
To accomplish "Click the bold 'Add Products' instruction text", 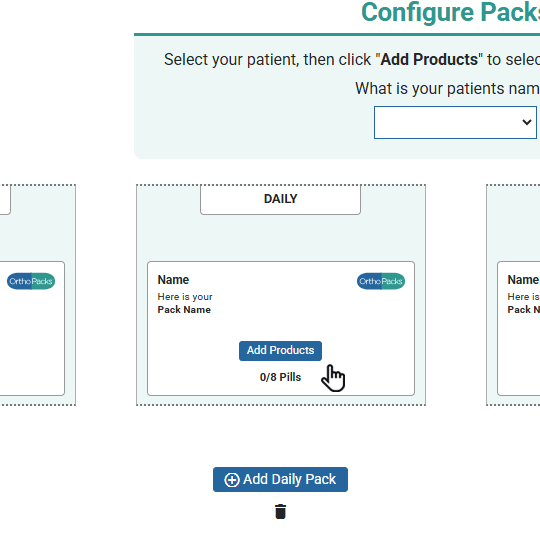I will coord(429,60).
